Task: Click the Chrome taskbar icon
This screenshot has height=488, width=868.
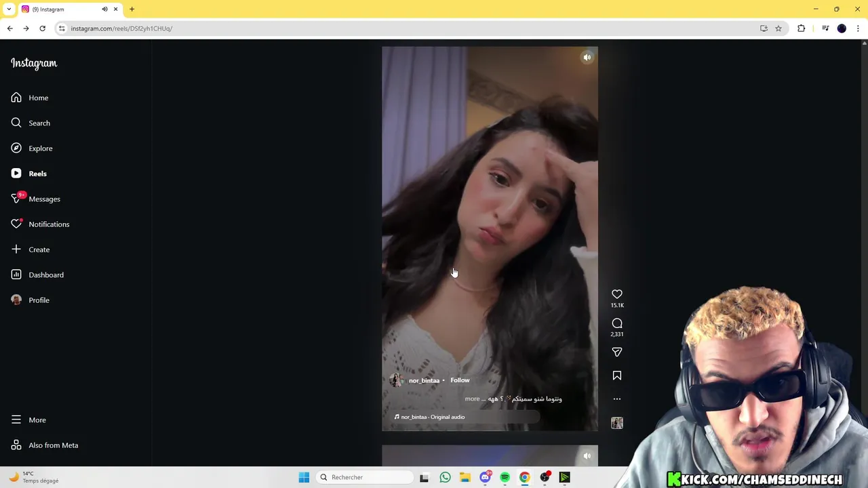Action: (x=524, y=477)
